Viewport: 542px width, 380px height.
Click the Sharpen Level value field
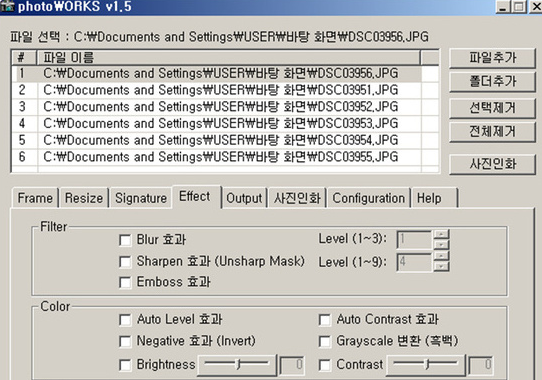pyautogui.click(x=414, y=262)
